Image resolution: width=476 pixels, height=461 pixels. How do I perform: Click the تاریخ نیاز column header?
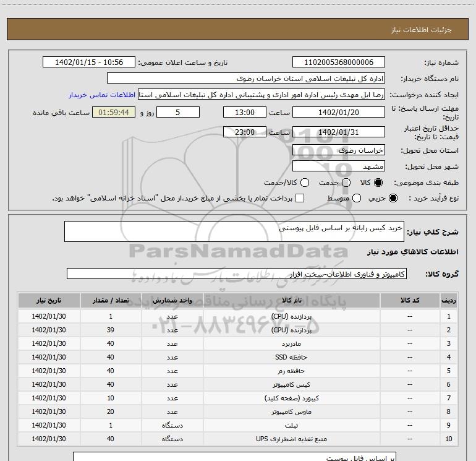49,300
